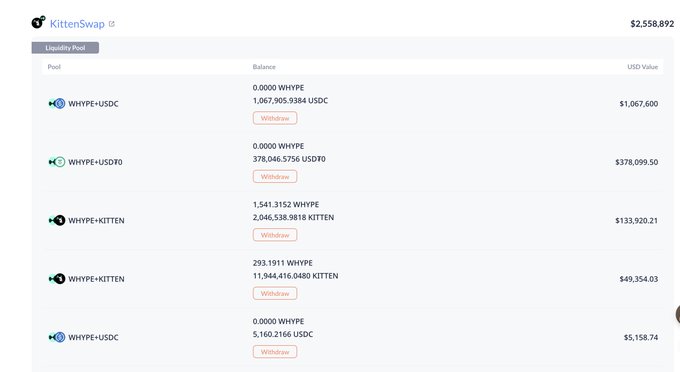Select the Liquidity Pool tab label
Viewport: 680px width, 372px height.
[65, 48]
